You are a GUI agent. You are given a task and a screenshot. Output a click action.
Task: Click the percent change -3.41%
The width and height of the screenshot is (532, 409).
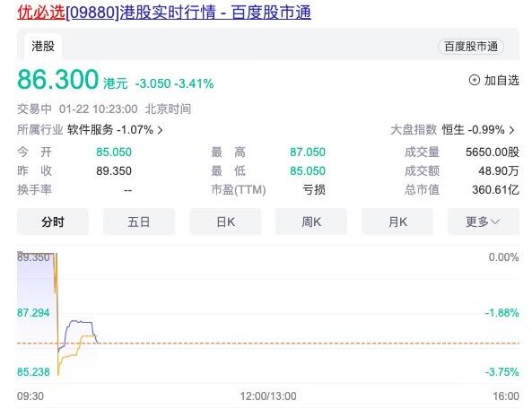[194, 83]
